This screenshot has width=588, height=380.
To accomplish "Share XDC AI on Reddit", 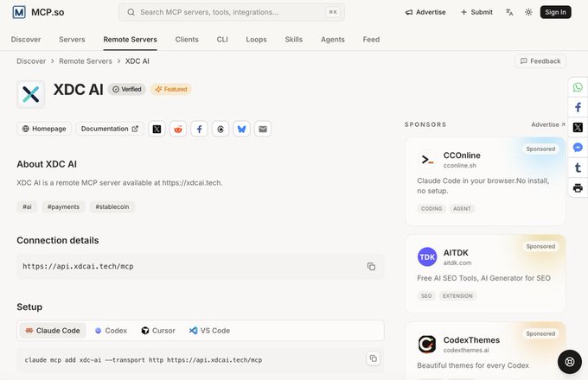I will click(178, 129).
